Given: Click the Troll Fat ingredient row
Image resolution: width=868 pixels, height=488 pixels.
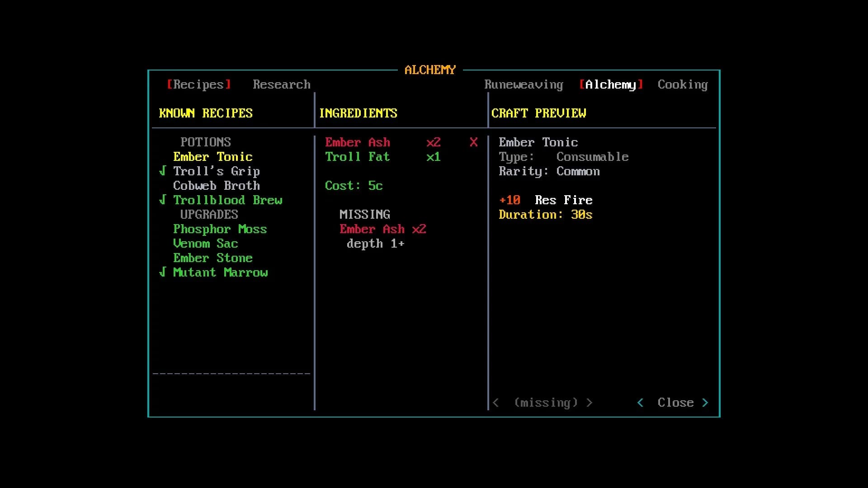Looking at the screenshot, I should 383,157.
